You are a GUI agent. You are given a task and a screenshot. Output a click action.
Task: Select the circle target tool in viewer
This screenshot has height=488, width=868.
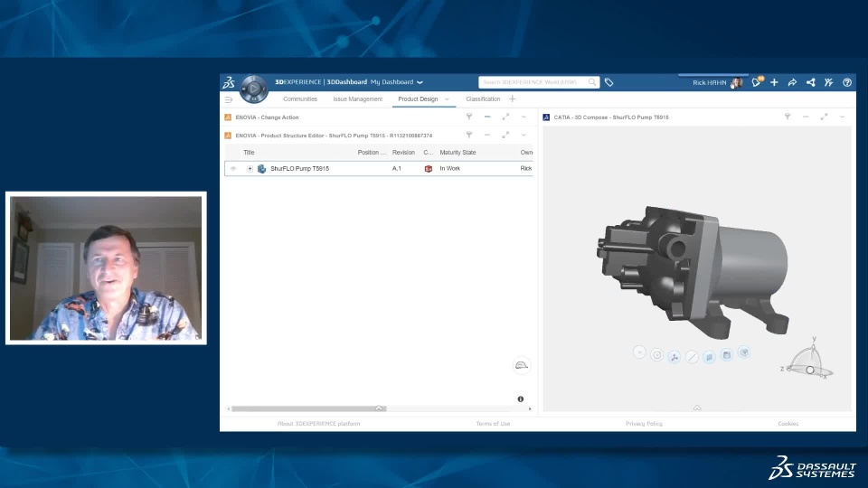[656, 355]
